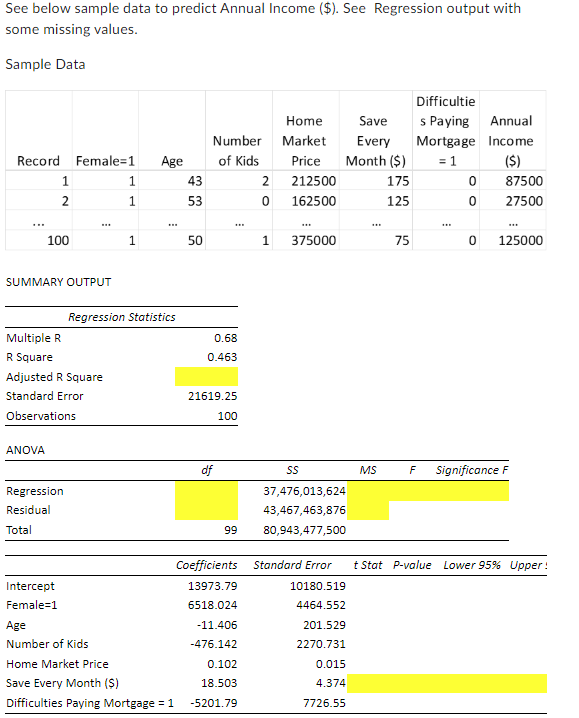Select R Square value 0.463

pos(222,357)
